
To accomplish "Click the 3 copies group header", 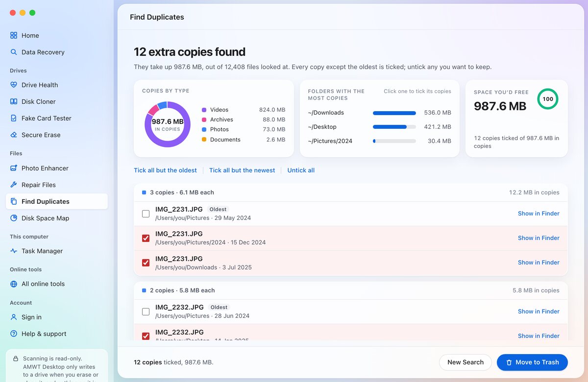I will point(350,192).
